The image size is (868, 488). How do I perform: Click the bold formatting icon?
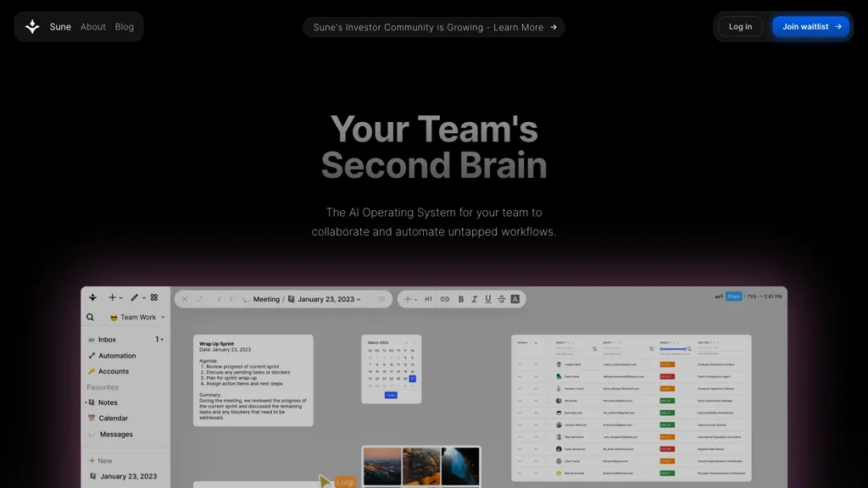461,299
